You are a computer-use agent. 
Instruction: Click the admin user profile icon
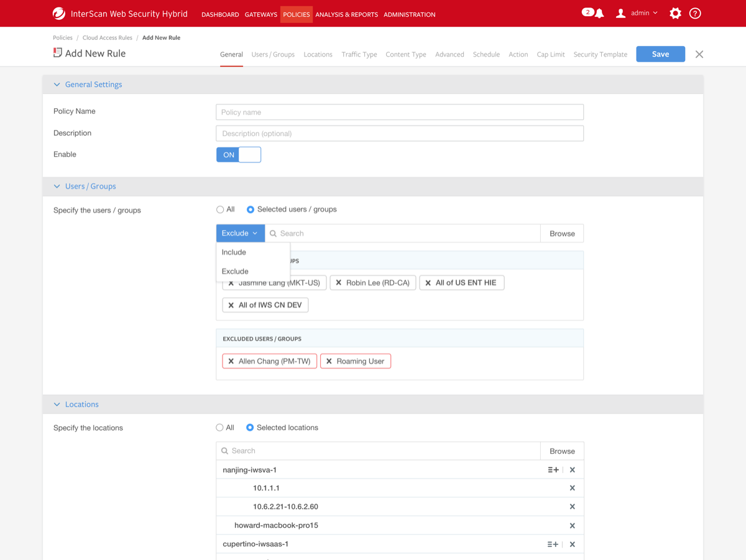point(620,14)
